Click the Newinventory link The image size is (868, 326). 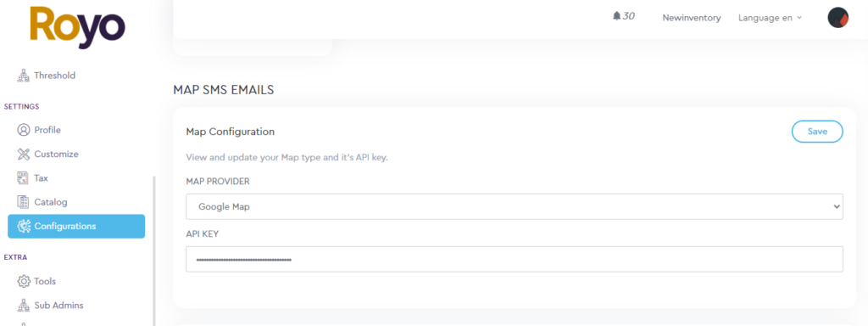point(692,18)
